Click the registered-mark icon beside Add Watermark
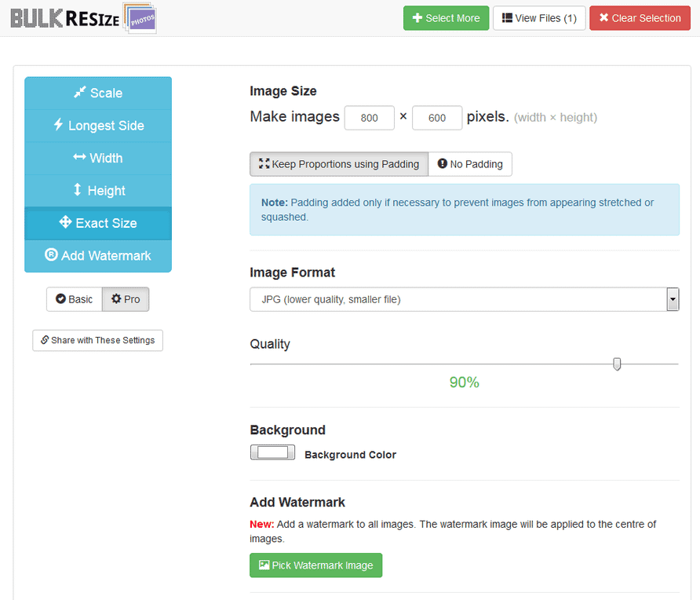This screenshot has height=600, width=700. [x=51, y=255]
